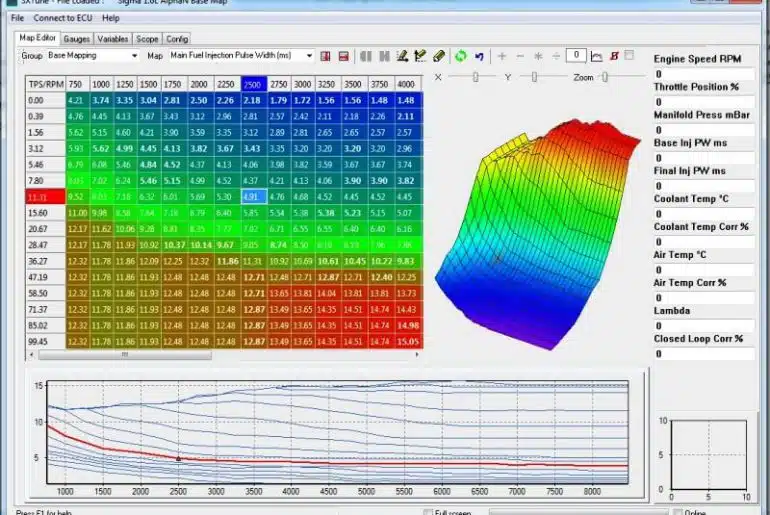Toggle the Online checkbox
This screenshot has width=770, height=515.
(678, 512)
